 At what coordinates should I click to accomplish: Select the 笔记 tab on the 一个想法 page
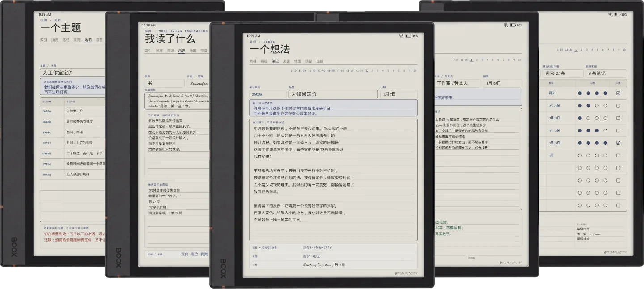coord(275,61)
